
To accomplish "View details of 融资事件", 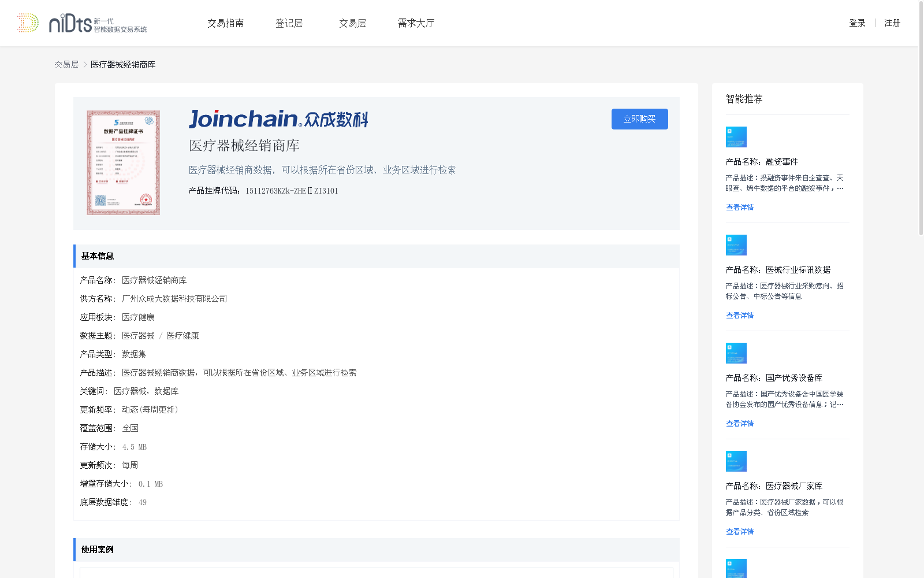I will coord(740,208).
